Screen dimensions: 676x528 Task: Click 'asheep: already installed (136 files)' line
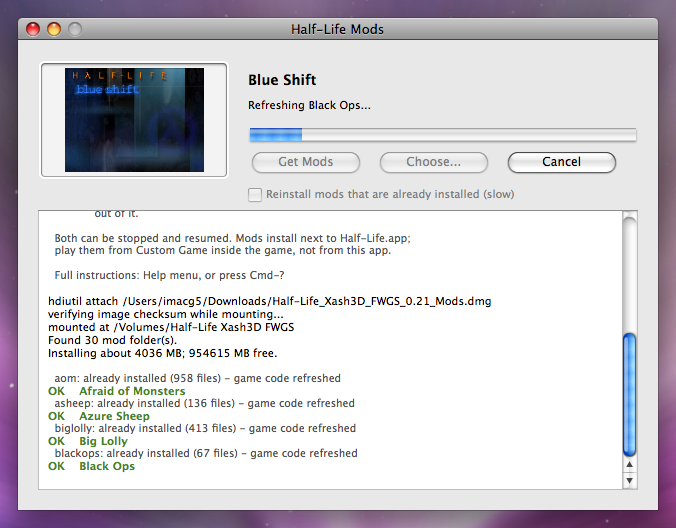[204, 403]
